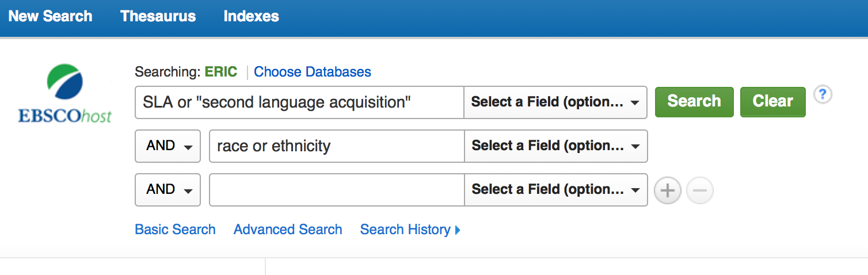Switch to Basic Search link
The width and height of the screenshot is (868, 275).
pos(175,230)
